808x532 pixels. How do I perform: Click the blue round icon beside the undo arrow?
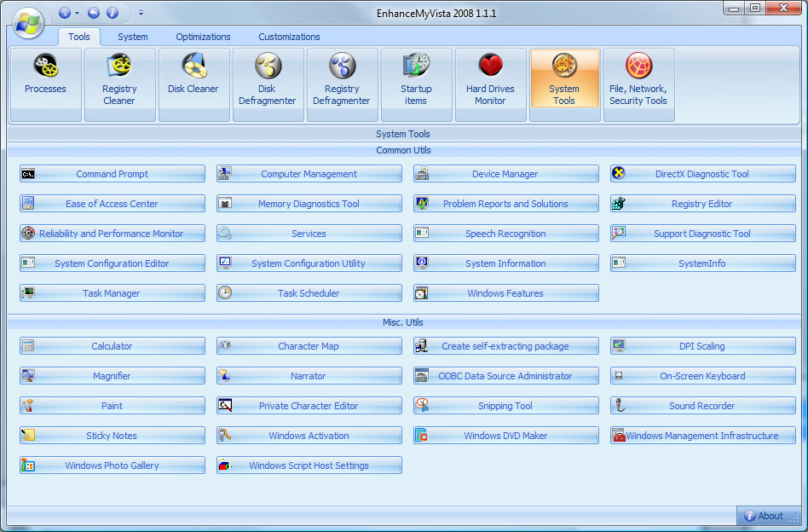tap(65, 13)
